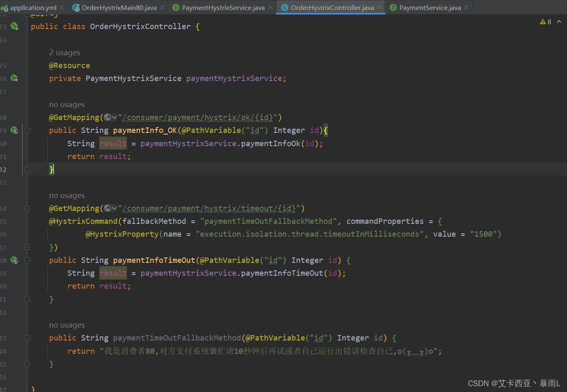Collapse the paymentInfo_OK method fold marker
Screen dimensions: 567x392
coord(27,130)
